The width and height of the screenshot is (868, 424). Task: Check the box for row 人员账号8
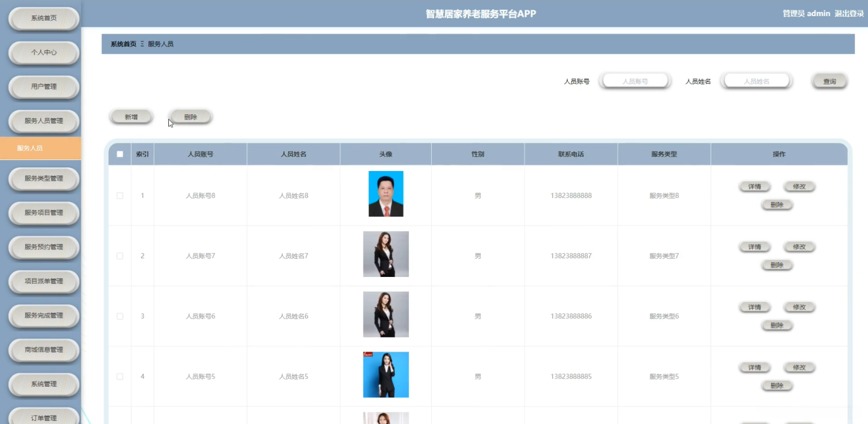point(120,196)
